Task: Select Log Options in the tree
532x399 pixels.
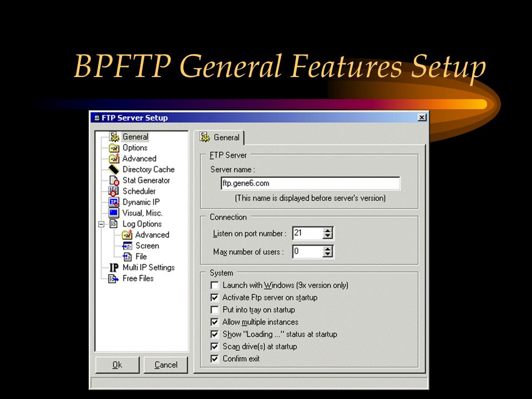Action: pyautogui.click(x=142, y=224)
